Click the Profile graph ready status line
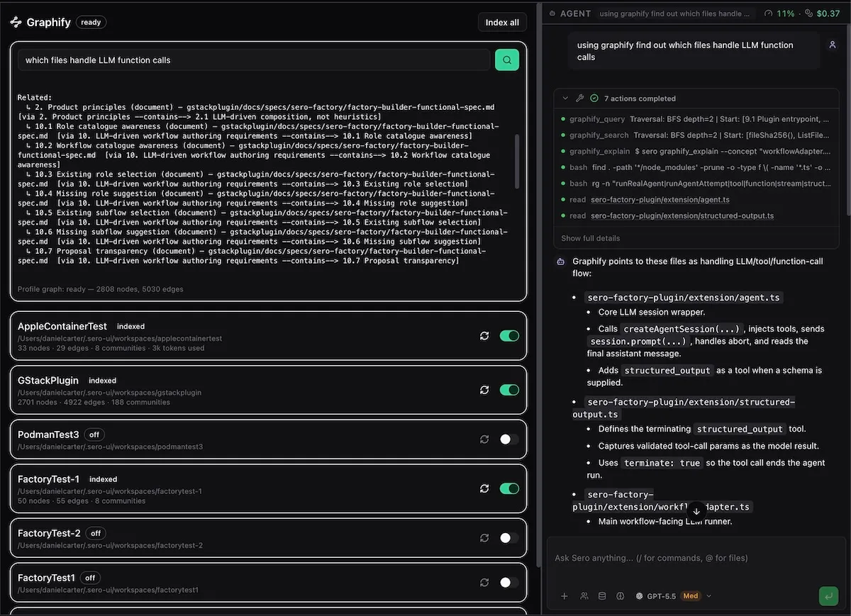This screenshot has height=616, width=851. (x=101, y=289)
